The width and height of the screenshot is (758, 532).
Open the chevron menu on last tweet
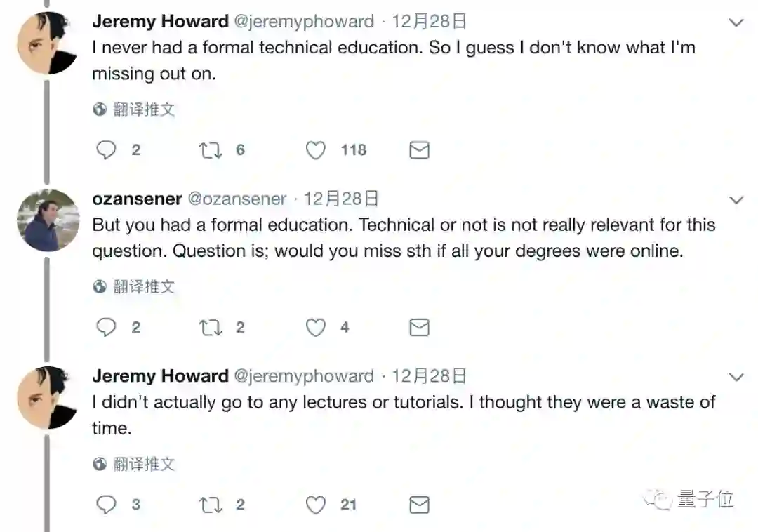pyautogui.click(x=736, y=378)
